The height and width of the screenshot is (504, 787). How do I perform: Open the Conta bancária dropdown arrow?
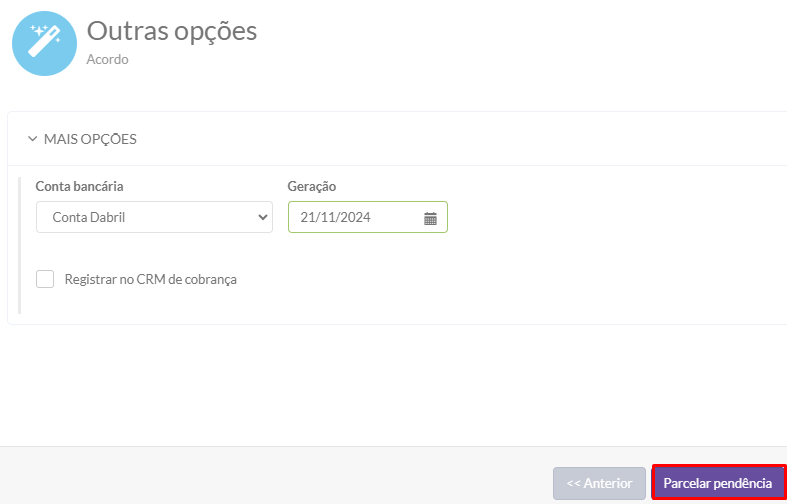(x=263, y=217)
